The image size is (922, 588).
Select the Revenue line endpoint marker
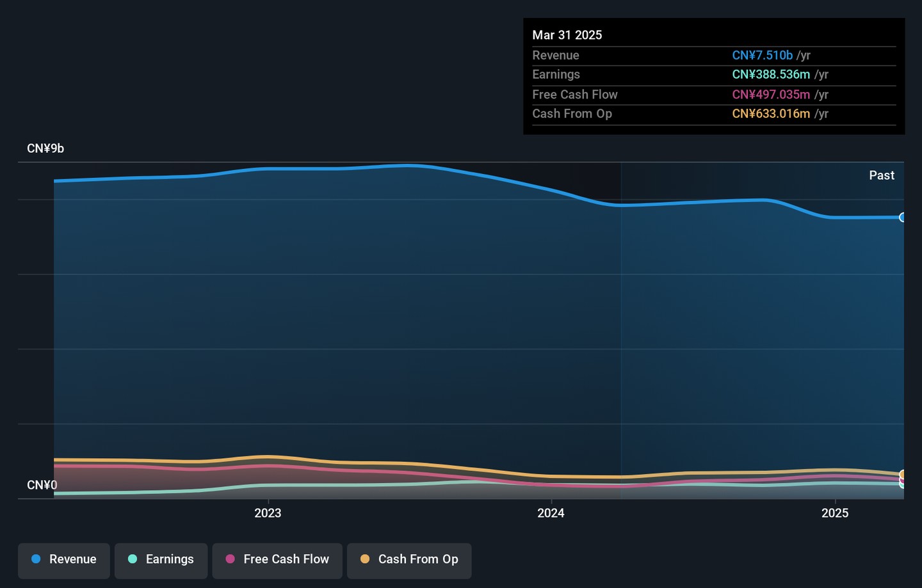click(x=903, y=218)
